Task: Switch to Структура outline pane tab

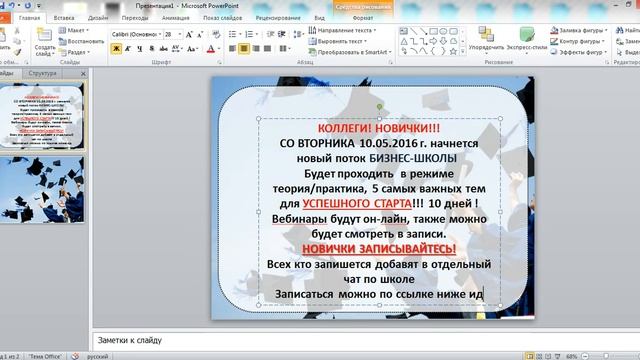Action: pyautogui.click(x=42, y=73)
